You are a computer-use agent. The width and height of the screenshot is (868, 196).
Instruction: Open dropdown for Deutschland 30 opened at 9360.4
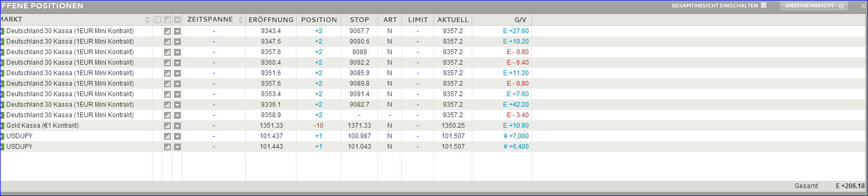tap(177, 63)
